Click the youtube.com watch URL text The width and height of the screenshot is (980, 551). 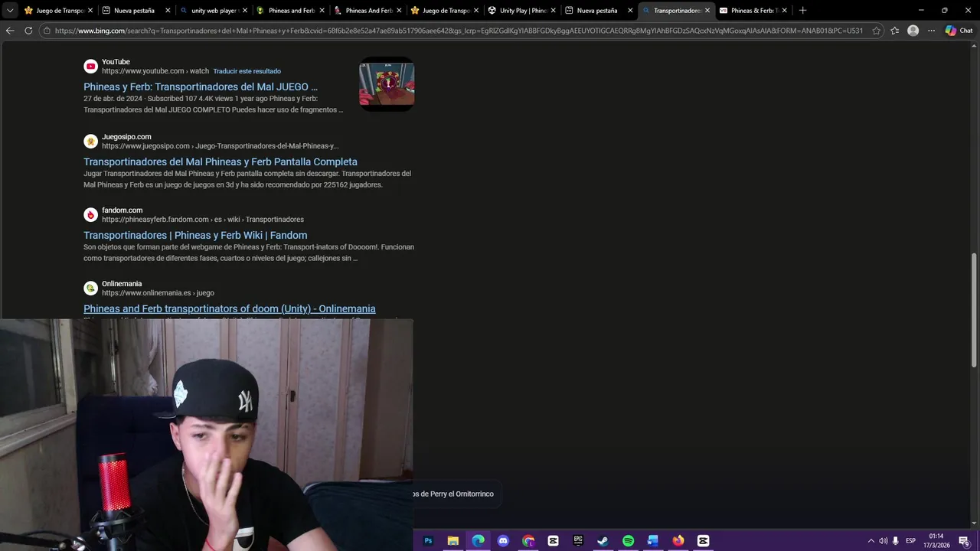point(155,71)
